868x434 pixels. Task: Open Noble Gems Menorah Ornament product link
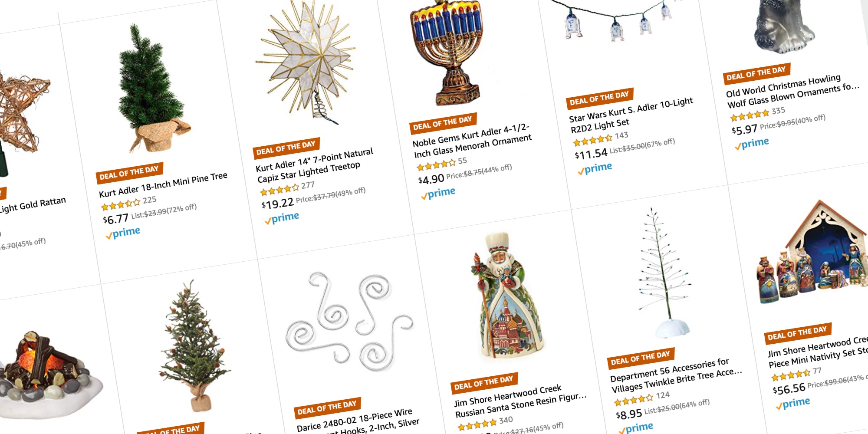[x=472, y=141]
